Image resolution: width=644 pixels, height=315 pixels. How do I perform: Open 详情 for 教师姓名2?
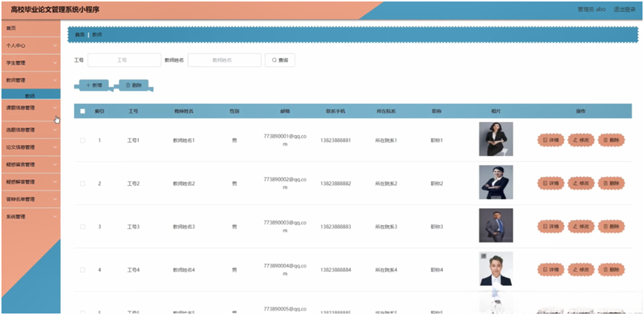click(551, 184)
